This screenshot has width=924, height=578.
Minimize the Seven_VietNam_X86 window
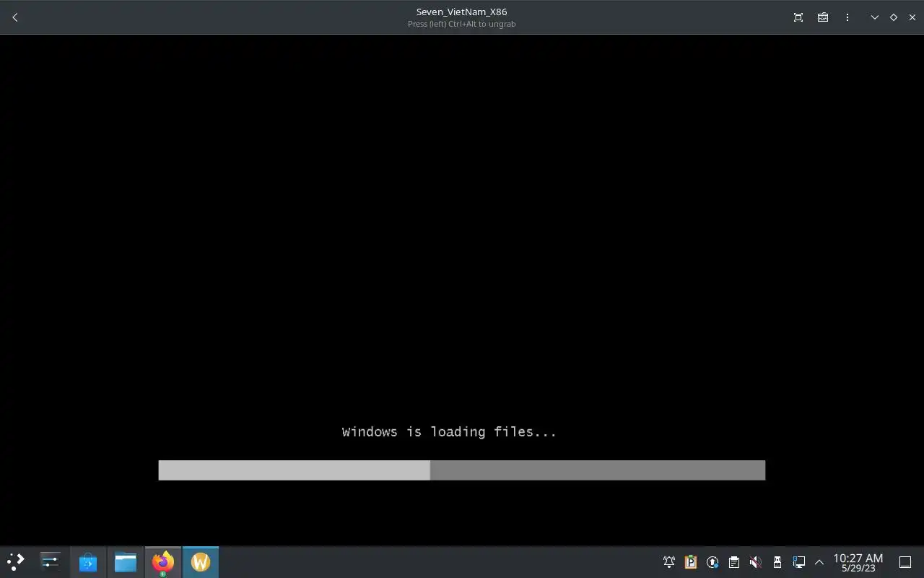875,17
